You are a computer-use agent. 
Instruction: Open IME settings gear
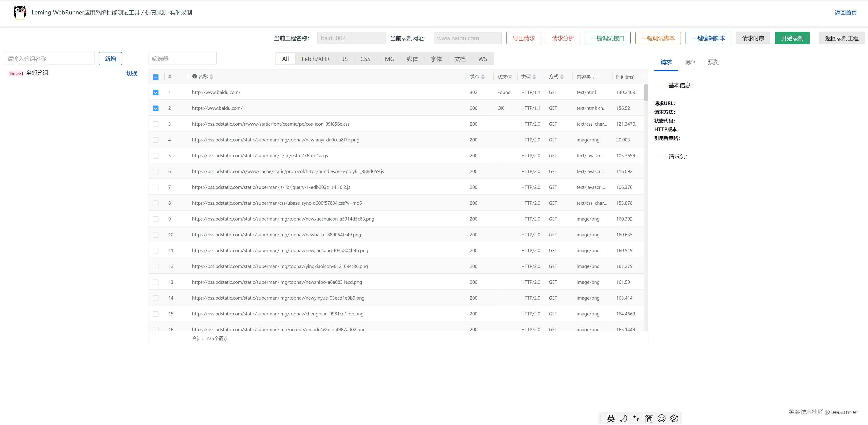pyautogui.click(x=674, y=418)
